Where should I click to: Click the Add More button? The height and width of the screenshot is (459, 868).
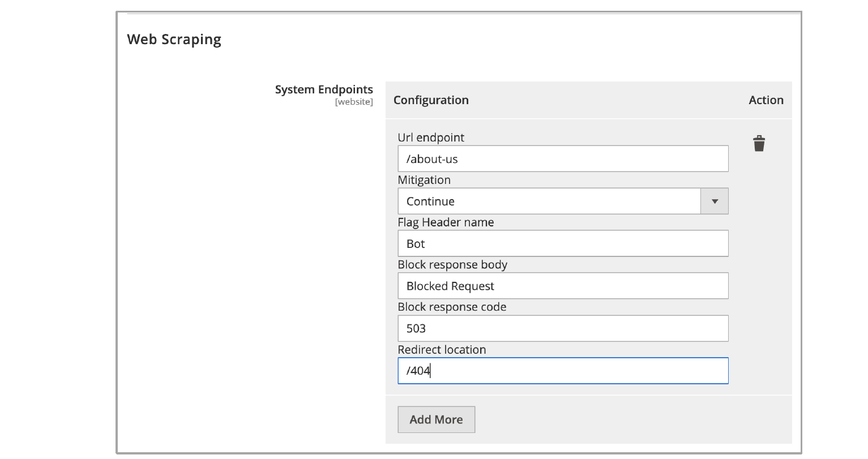pos(436,419)
